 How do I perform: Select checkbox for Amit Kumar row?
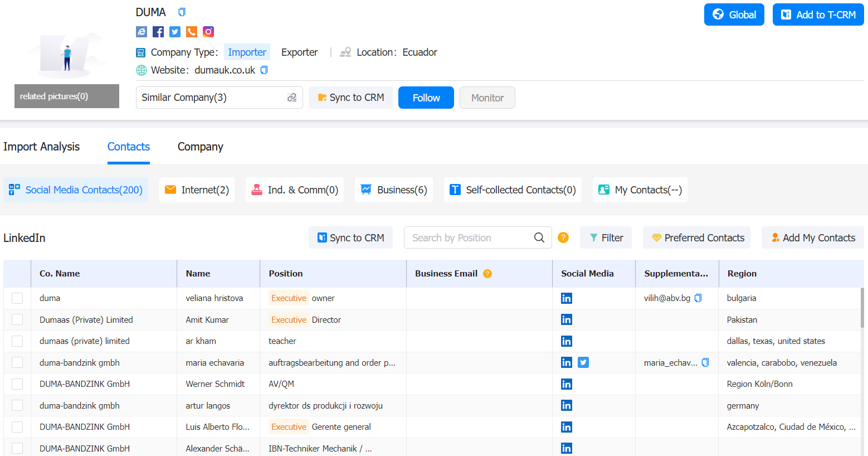click(17, 319)
